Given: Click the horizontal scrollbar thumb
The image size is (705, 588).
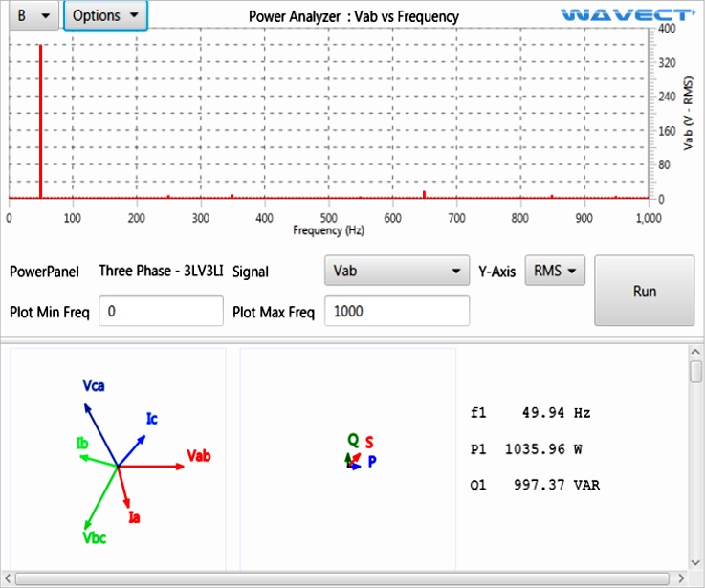Looking at the screenshot, I should click(x=342, y=578).
